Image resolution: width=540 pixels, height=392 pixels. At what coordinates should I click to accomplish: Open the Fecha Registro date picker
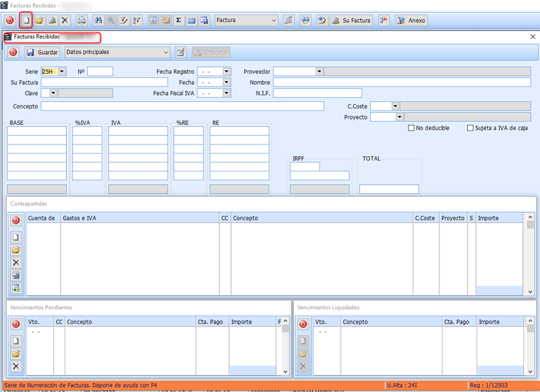point(227,71)
